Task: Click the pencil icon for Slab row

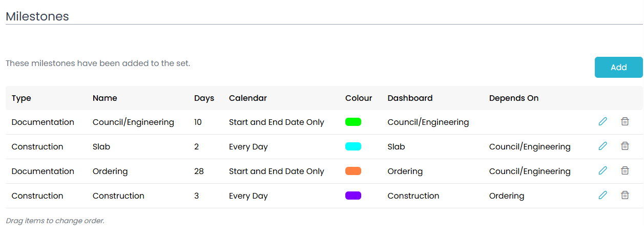Action: click(x=603, y=146)
